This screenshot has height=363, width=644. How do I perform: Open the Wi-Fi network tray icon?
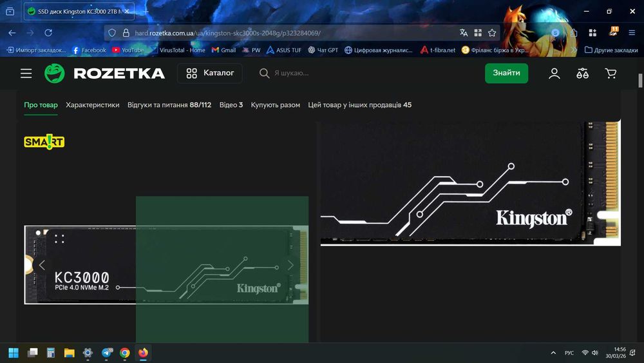point(585,353)
